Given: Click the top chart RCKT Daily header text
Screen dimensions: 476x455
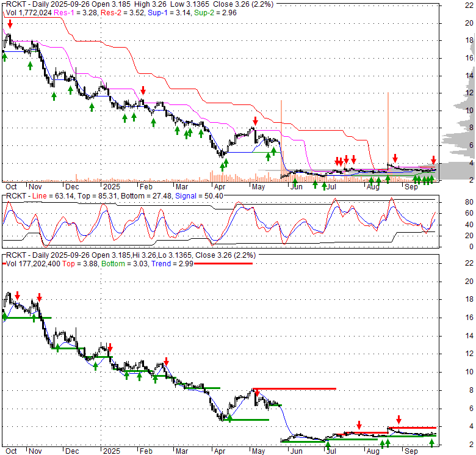Looking at the screenshot, I should [x=140, y=4].
